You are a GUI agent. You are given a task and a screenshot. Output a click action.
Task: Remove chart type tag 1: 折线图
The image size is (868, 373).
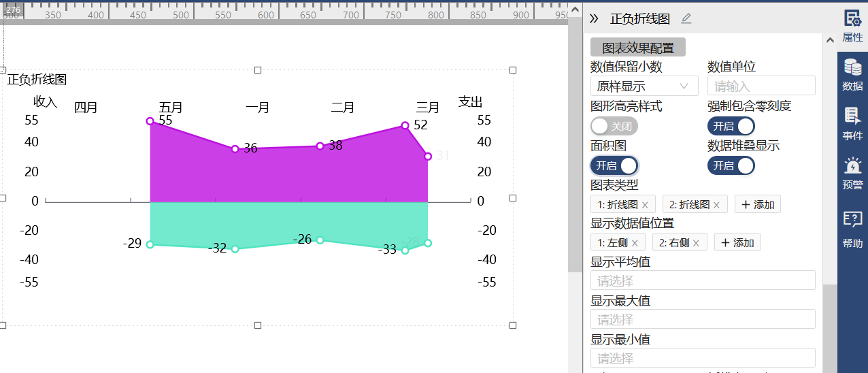click(x=645, y=204)
